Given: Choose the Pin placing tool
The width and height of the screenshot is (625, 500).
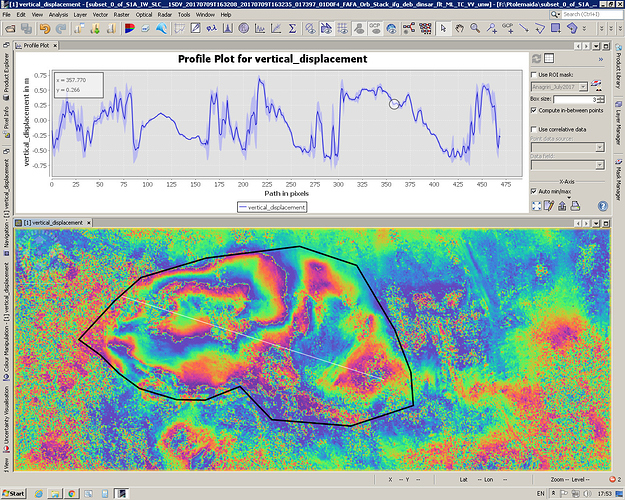Looking at the screenshot, I should point(491,29).
